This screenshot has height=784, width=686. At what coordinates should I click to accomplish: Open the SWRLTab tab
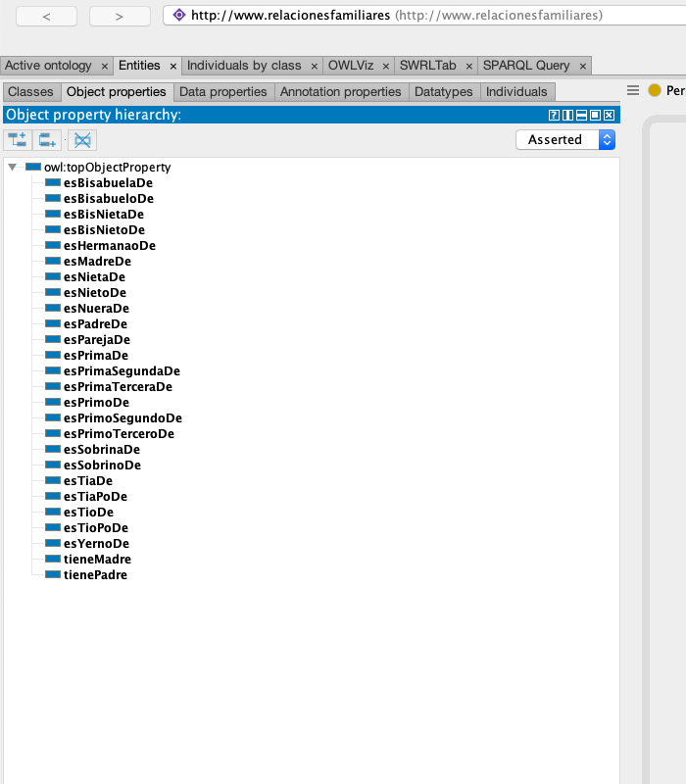[427, 66]
